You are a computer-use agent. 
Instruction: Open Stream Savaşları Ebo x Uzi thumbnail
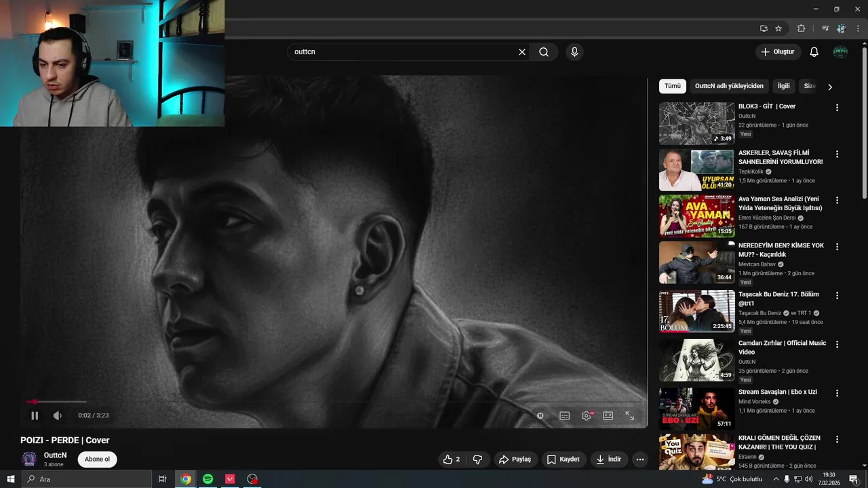696,409
